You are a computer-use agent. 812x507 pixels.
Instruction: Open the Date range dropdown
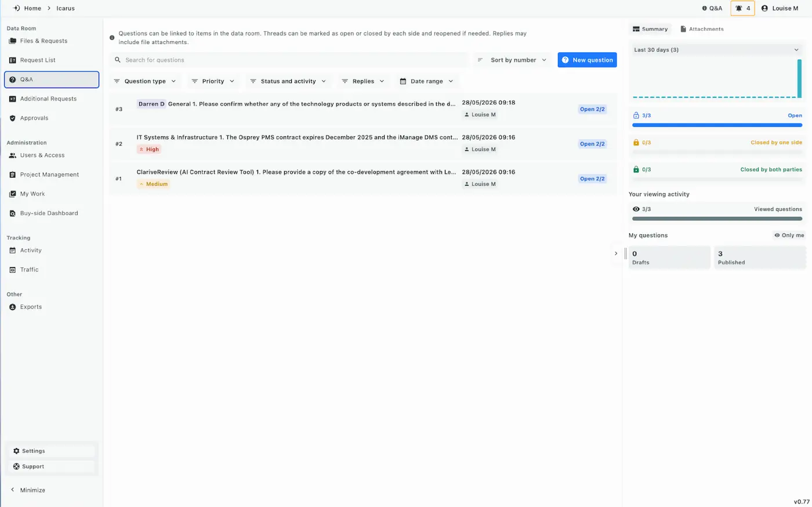pyautogui.click(x=426, y=81)
